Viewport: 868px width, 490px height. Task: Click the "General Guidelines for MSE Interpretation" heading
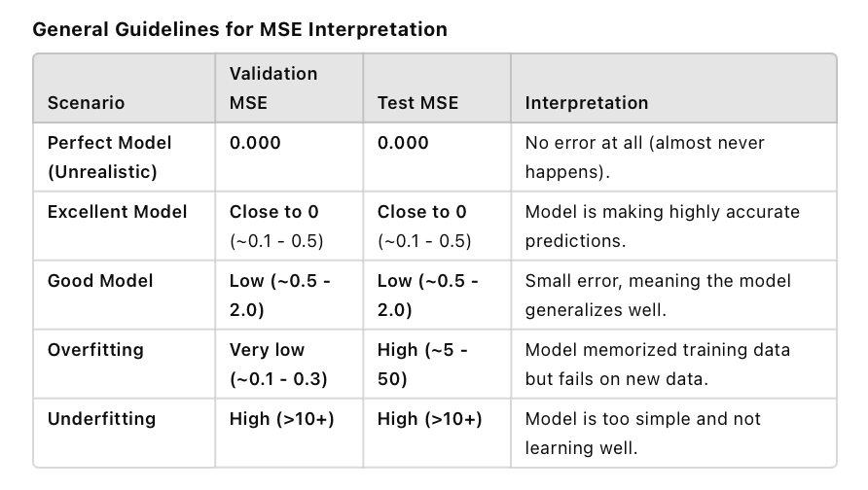coord(240,29)
